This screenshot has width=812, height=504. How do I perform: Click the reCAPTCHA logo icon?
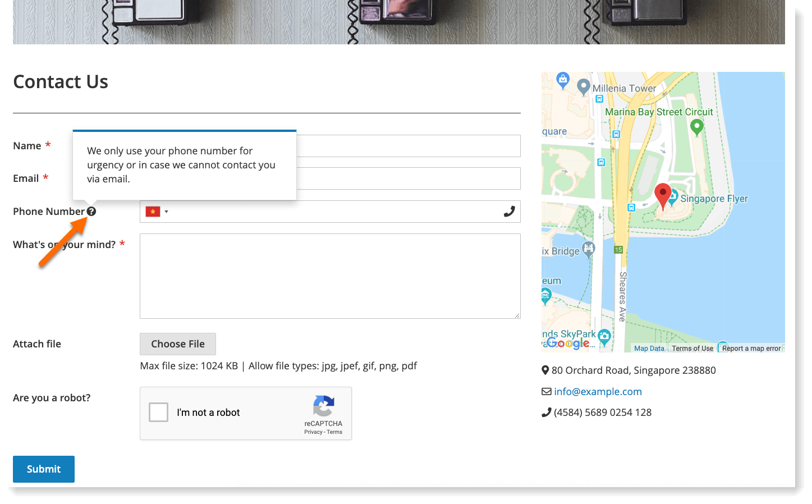point(324,406)
